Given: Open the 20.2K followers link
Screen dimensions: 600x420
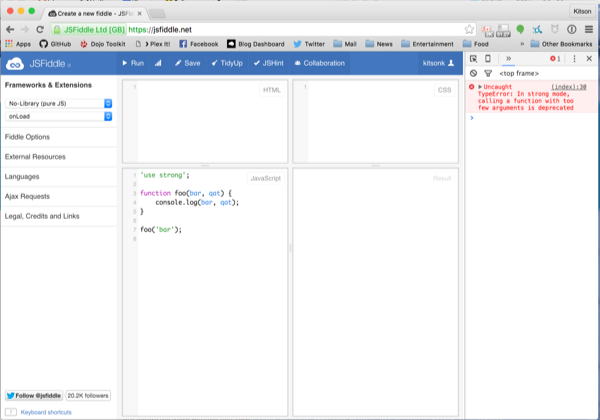Looking at the screenshot, I should click(88, 396).
